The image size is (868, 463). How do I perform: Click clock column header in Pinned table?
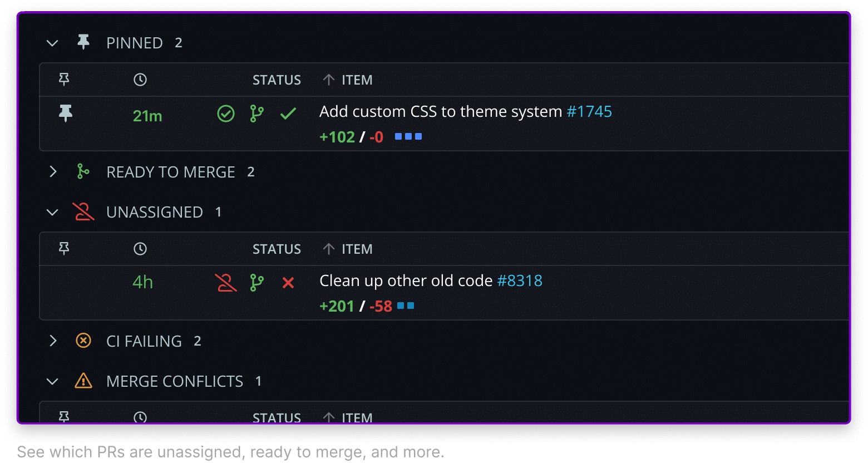[140, 80]
